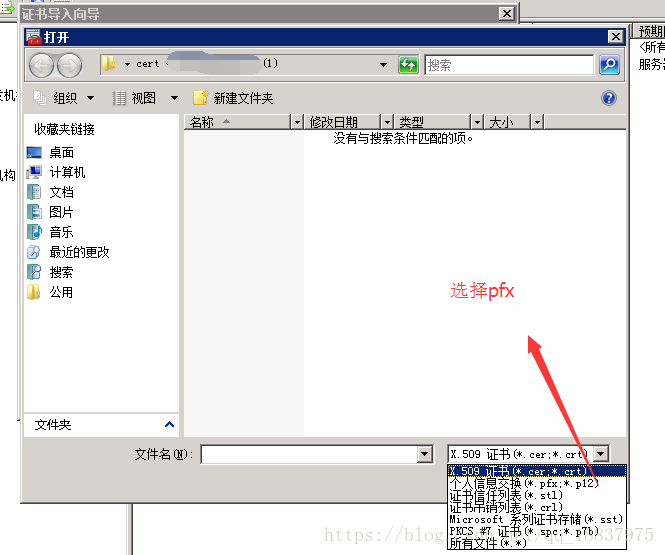Open the 计算机 (Computer) favorite link

click(x=67, y=172)
